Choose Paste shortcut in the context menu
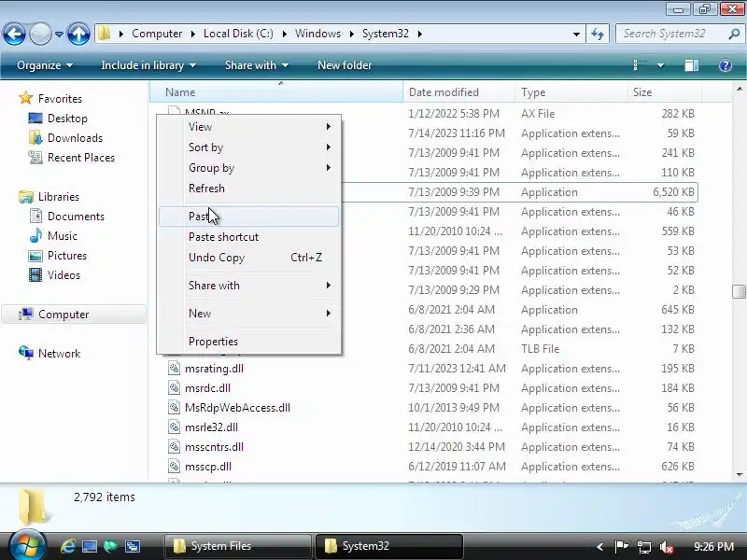Viewport: 747px width, 560px height. [x=248, y=237]
